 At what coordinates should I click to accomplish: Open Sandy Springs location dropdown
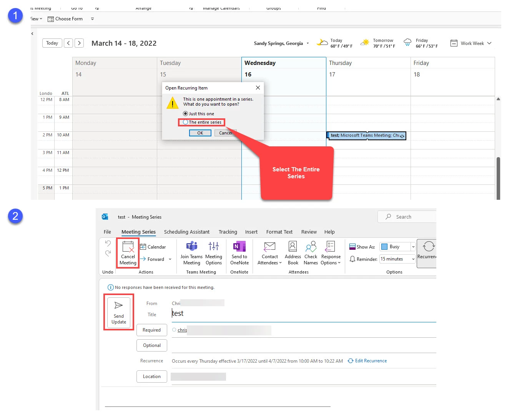(308, 43)
